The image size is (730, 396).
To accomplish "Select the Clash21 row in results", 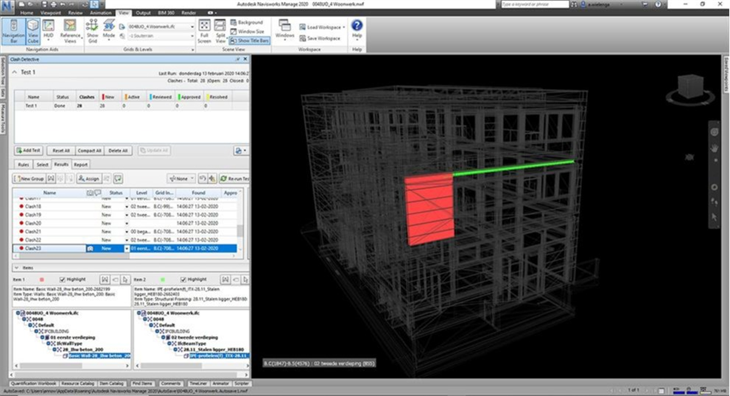I will point(125,232).
